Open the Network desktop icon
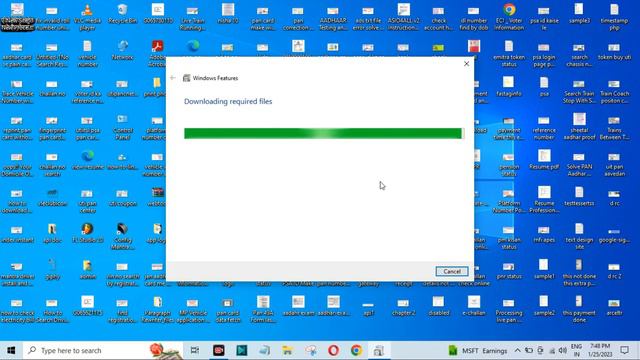The width and height of the screenshot is (640, 360). (122, 50)
